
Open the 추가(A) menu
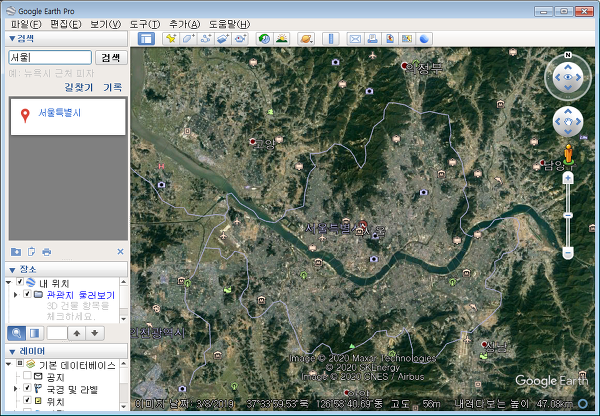(x=184, y=24)
